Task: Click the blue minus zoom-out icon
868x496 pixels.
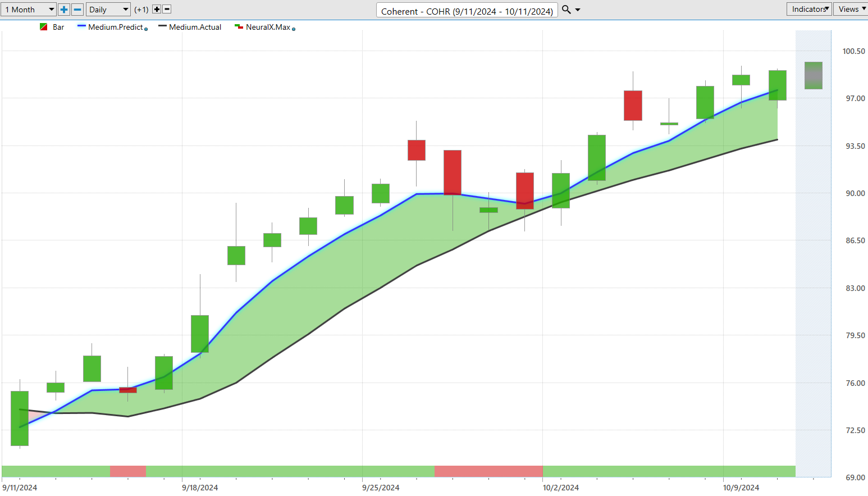Action: pos(78,10)
